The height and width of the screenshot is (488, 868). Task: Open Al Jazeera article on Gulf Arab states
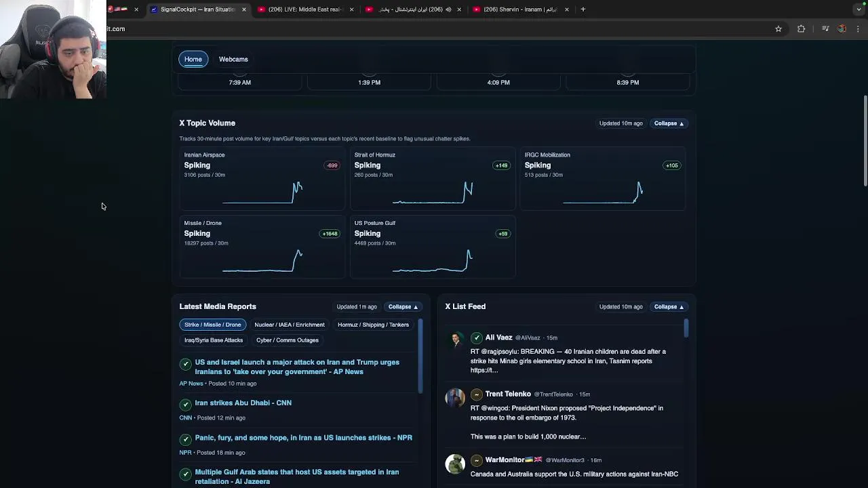(297, 476)
